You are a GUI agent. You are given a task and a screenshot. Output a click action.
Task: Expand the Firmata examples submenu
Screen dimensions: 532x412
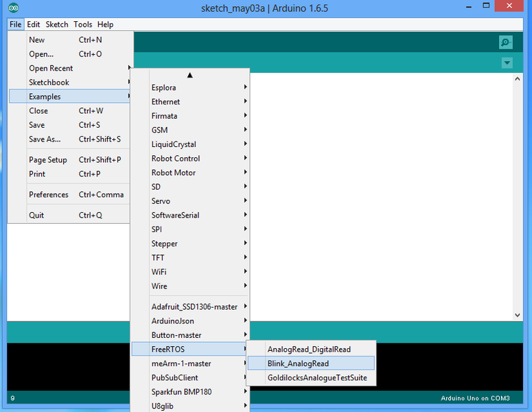point(190,116)
